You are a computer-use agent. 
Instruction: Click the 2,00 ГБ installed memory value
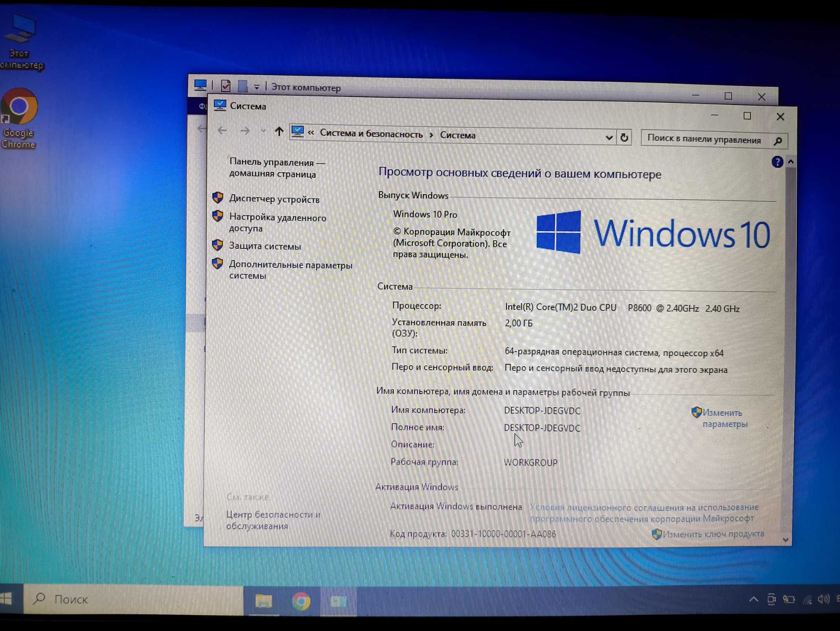[x=519, y=323]
